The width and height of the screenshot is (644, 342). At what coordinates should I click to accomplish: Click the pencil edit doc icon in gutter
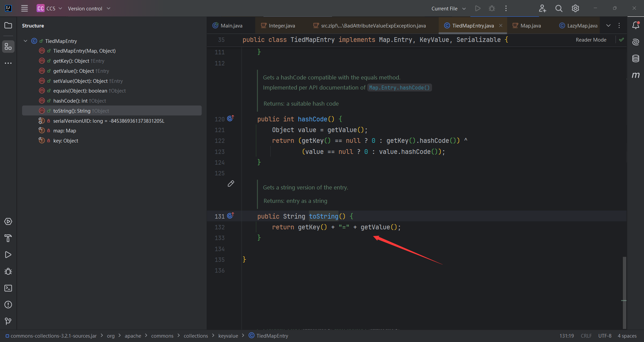[x=231, y=183]
